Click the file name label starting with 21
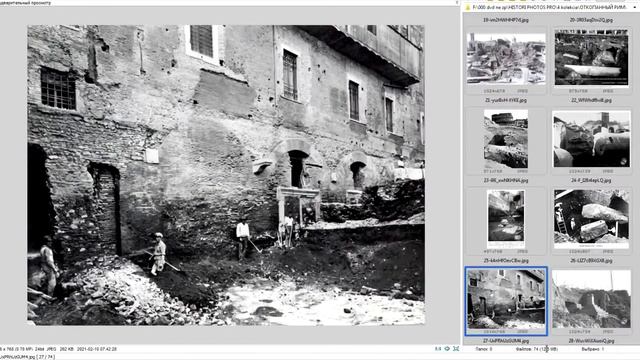 506,100
